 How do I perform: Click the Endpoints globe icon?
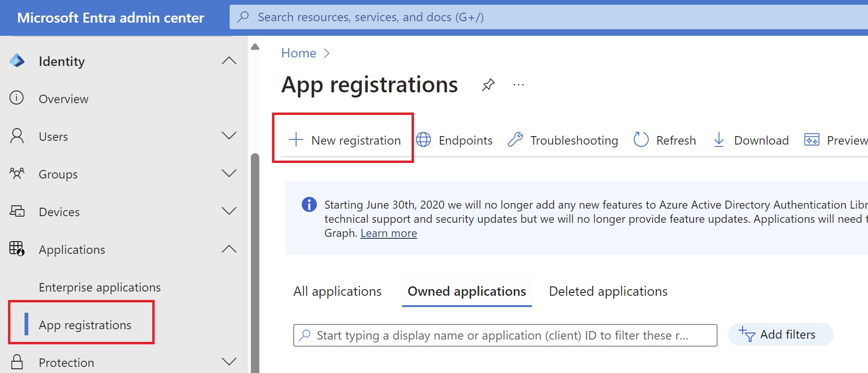tap(423, 139)
